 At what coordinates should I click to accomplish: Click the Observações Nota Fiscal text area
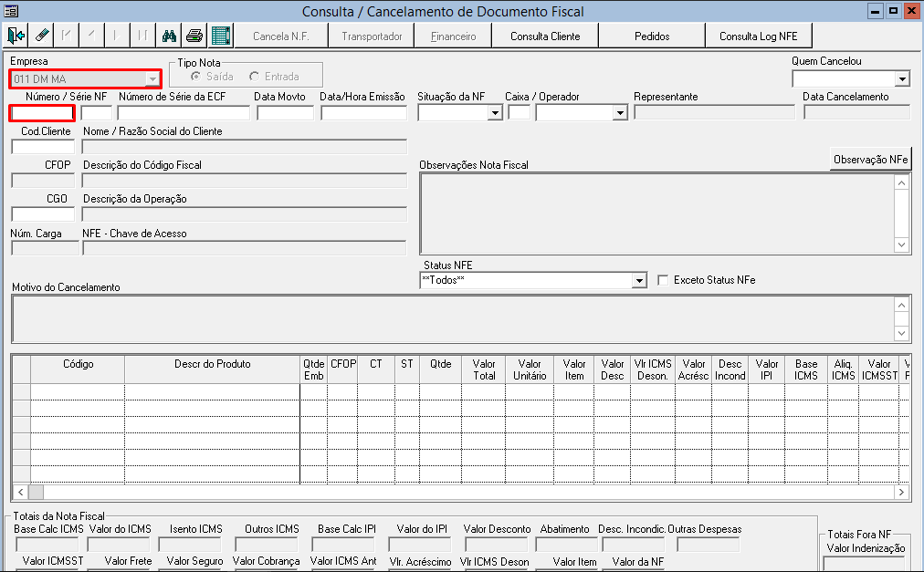pyautogui.click(x=657, y=213)
